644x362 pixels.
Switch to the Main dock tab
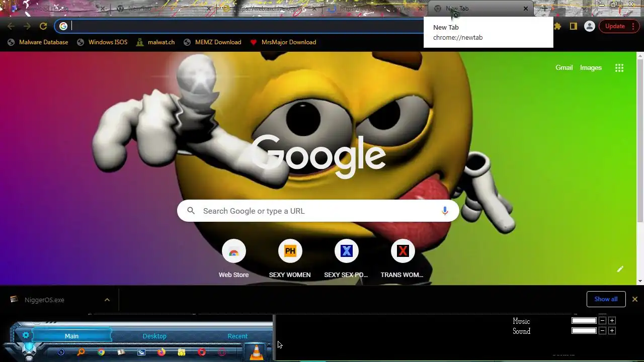coord(71,336)
